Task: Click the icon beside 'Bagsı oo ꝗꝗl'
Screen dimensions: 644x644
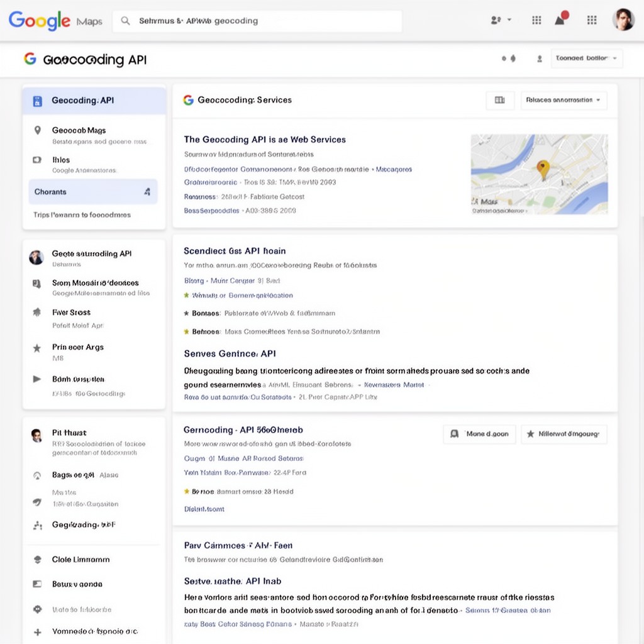Action: [37, 475]
